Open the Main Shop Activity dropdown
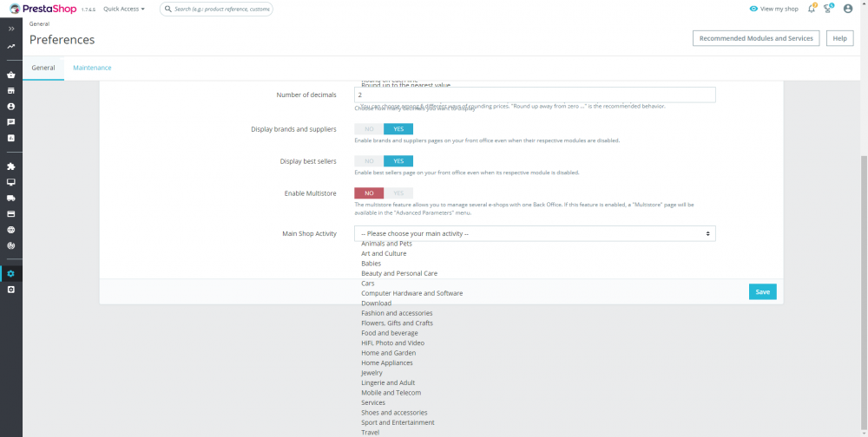This screenshot has height=437, width=868. pyautogui.click(x=535, y=233)
